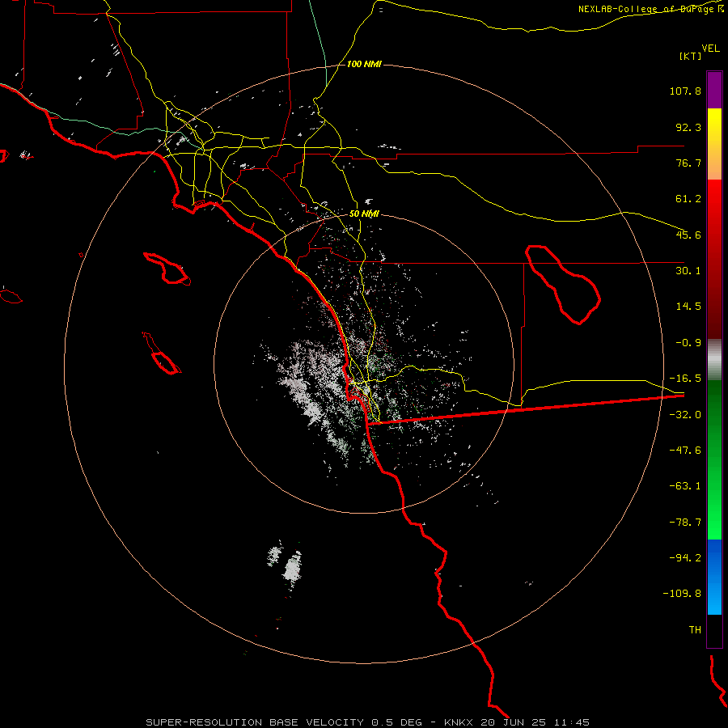Select the 30.1 scale value
Image resolution: width=728 pixels, height=728 pixels.
688,271
